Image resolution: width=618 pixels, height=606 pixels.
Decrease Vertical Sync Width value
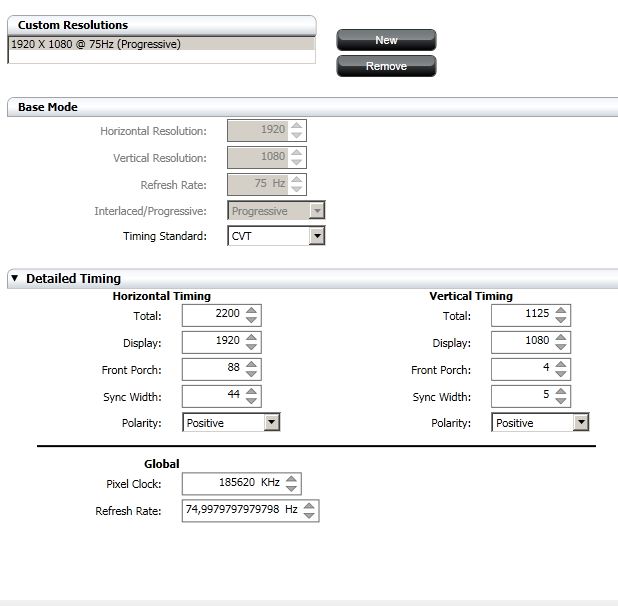[561, 401]
